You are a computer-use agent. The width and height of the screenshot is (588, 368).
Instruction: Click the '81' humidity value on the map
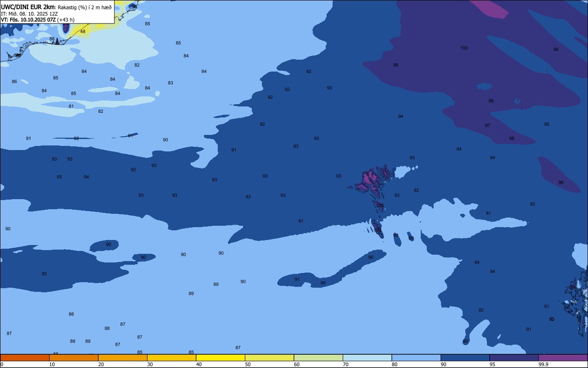click(71, 106)
